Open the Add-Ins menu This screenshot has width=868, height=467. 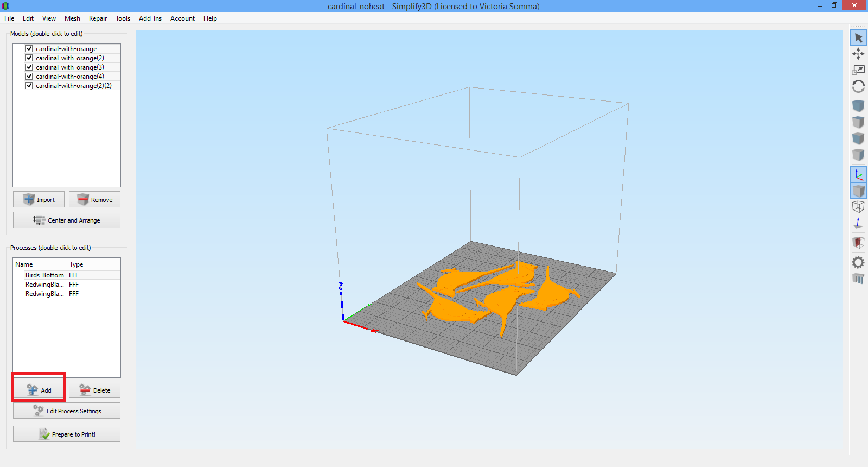point(150,18)
